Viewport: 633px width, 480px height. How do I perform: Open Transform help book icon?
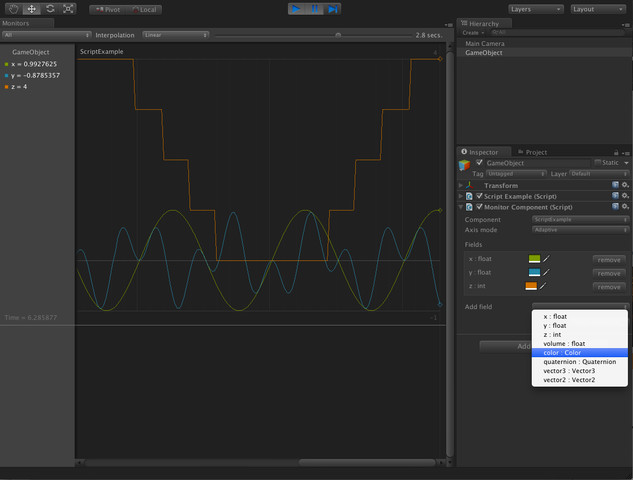tap(615, 185)
